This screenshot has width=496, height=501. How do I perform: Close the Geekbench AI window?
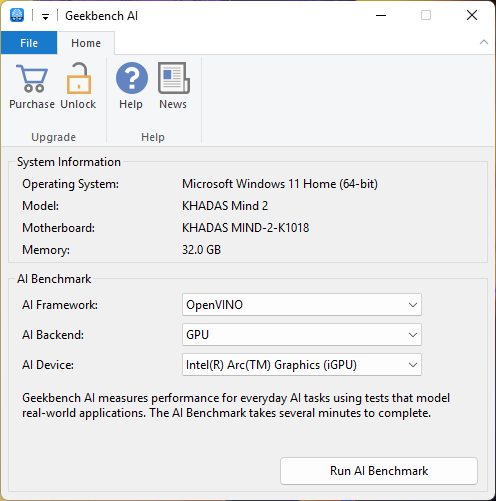[472, 15]
